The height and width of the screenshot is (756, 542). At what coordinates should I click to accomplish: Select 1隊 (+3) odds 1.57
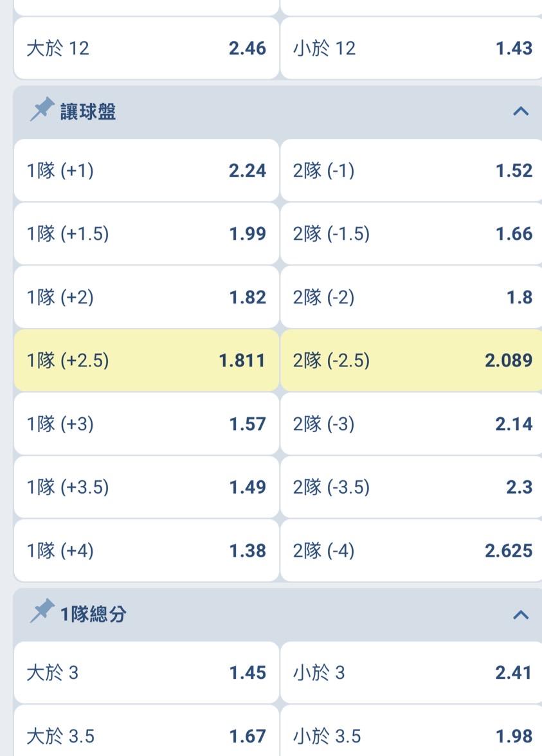(147, 424)
